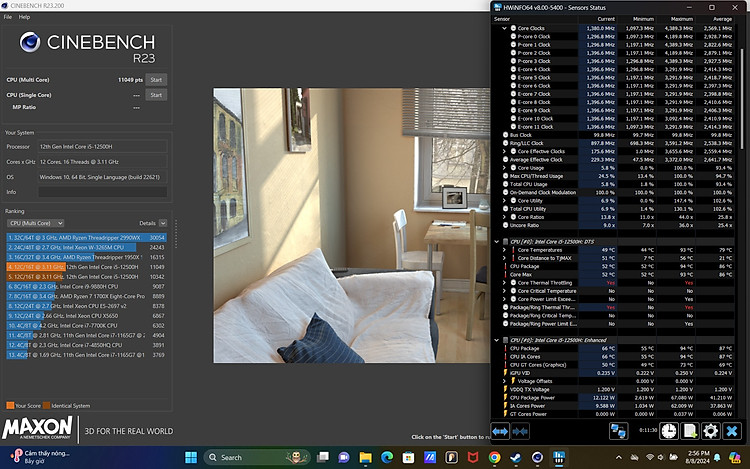Open Google Chrome from the taskbar
750x469 pixels.
[495, 458]
